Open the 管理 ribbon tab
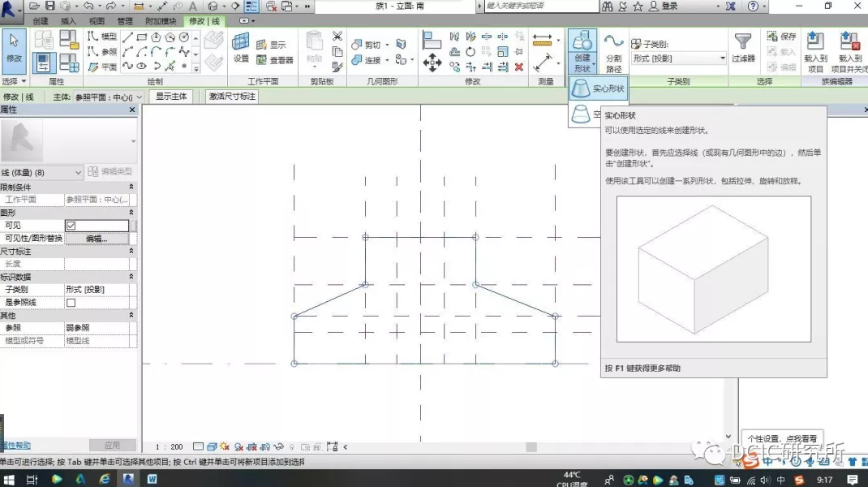This screenshot has width=868, height=487. 125,21
